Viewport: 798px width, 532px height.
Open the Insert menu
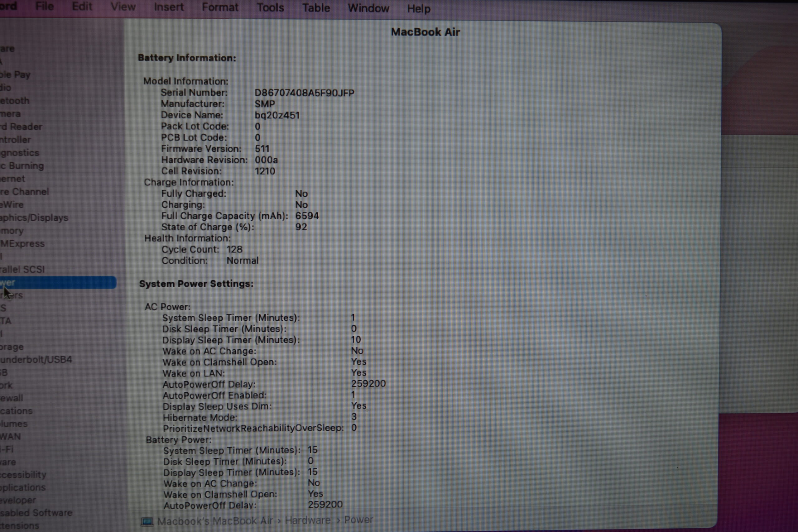point(168,7)
